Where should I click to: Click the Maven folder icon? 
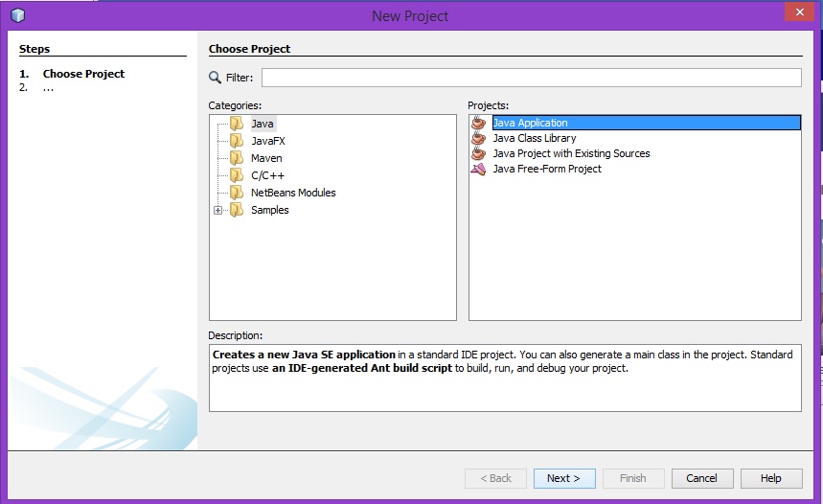pyautogui.click(x=236, y=158)
